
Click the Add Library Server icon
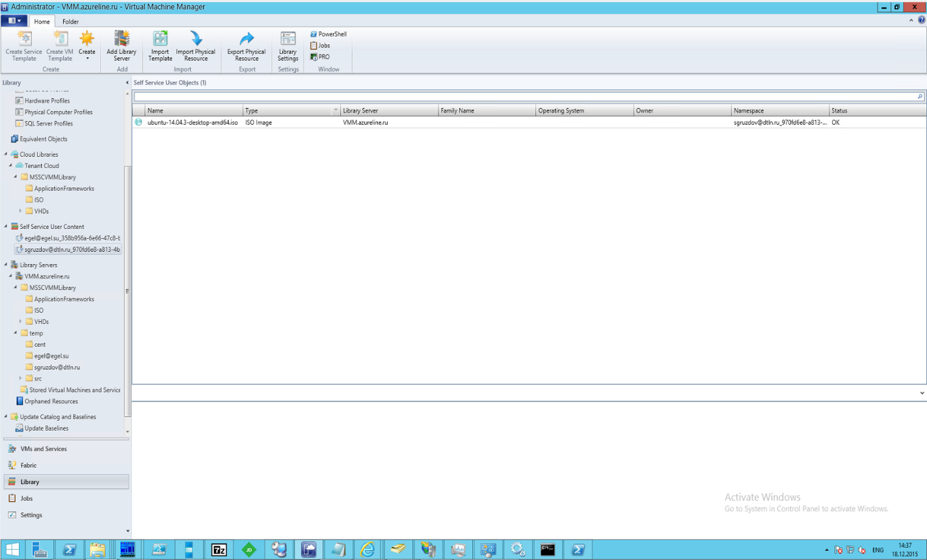point(122,46)
